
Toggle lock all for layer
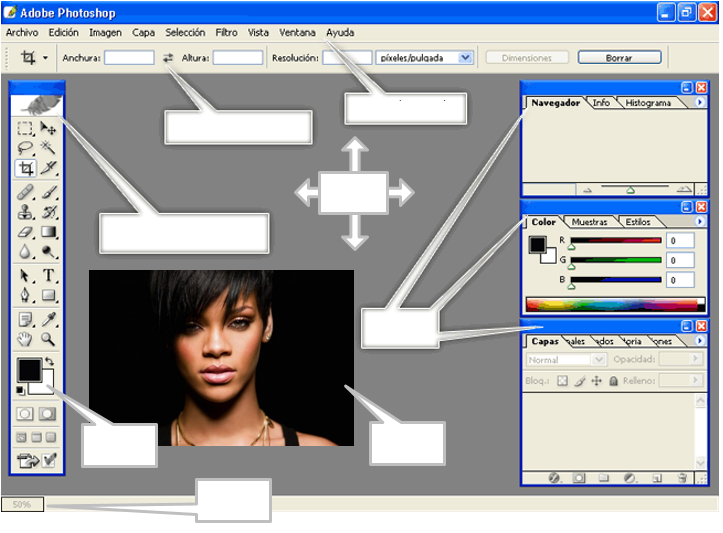pyautogui.click(x=613, y=381)
